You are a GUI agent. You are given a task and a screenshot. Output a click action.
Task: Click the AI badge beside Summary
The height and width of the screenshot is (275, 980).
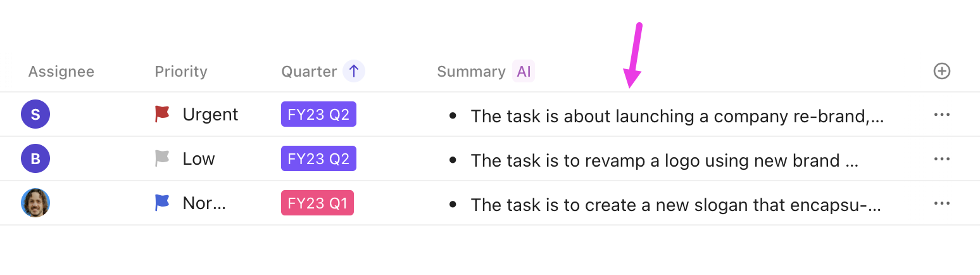(x=524, y=72)
